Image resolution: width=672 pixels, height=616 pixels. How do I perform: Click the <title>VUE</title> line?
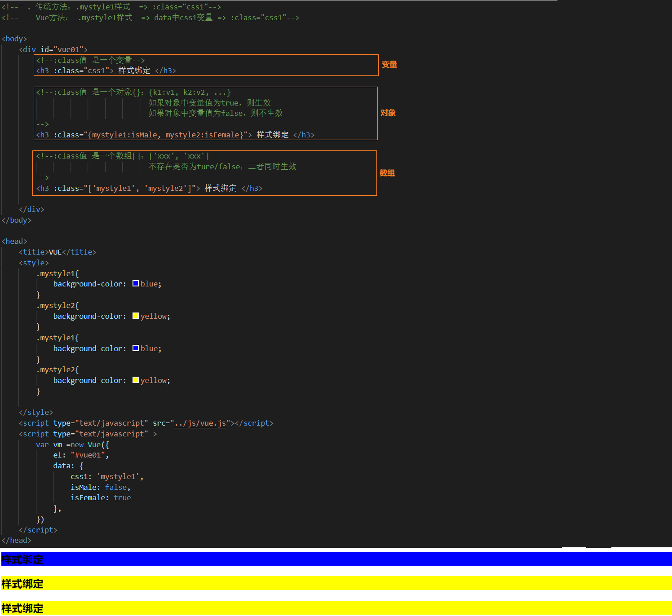point(57,252)
